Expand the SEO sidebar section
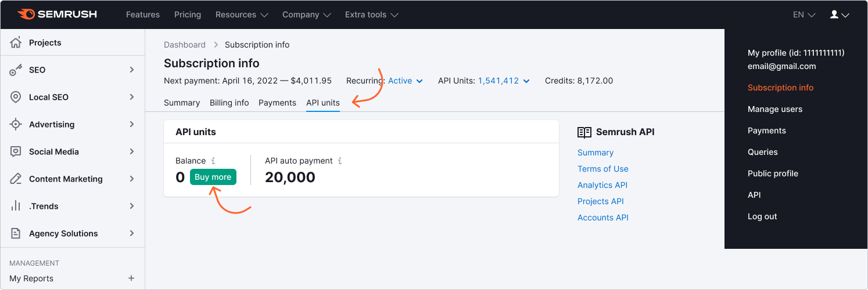868x290 pixels. (x=132, y=70)
